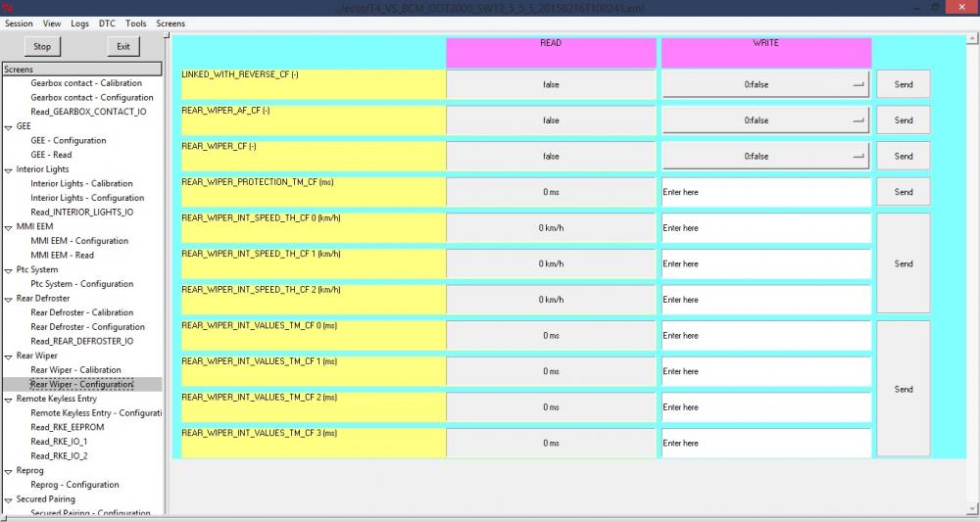This screenshot has height=522, width=980.
Task: Click the scrollbar down arrow at right
Action: 972,508
